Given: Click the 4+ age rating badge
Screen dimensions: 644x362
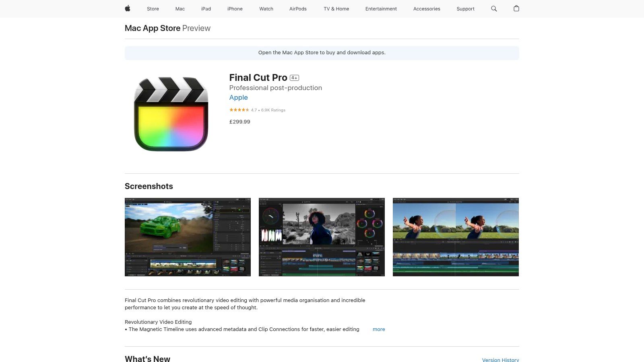Looking at the screenshot, I should (295, 78).
